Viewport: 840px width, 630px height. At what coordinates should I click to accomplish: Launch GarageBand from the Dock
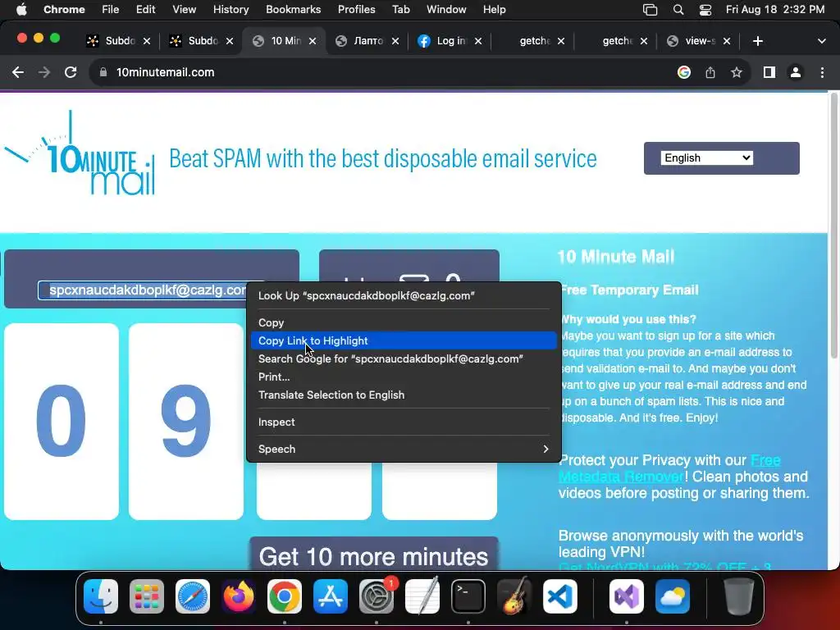click(x=514, y=596)
